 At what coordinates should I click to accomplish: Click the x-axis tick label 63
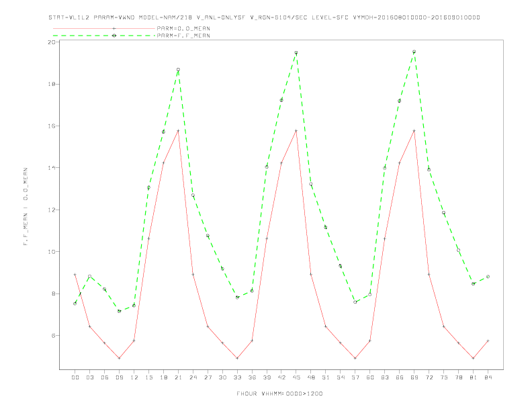[x=385, y=377]
